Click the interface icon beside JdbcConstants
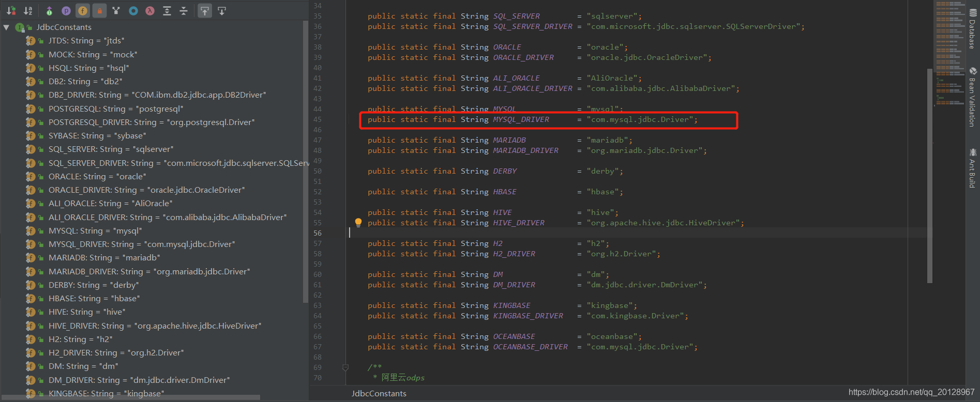The height and width of the screenshot is (402, 980). (20, 27)
